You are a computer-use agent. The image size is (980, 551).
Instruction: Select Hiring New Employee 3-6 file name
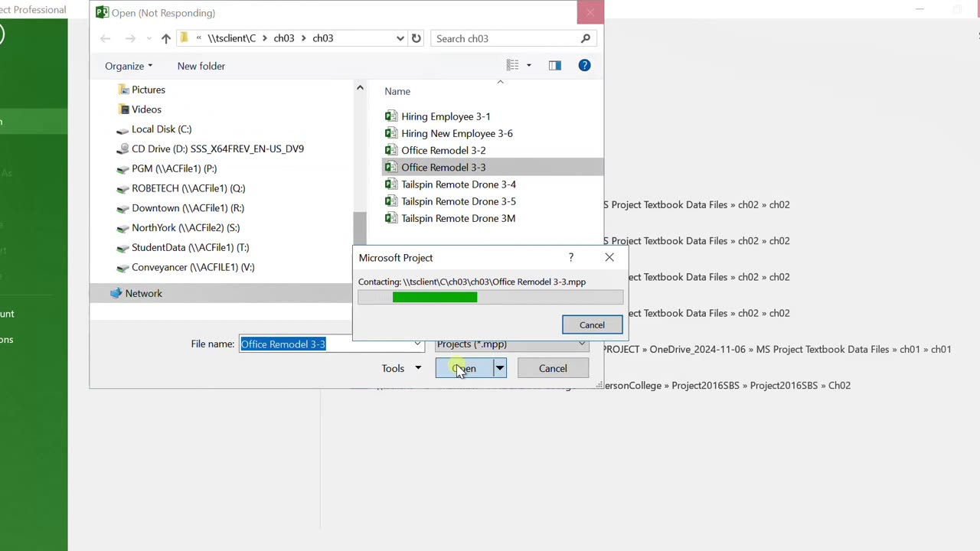coord(457,133)
